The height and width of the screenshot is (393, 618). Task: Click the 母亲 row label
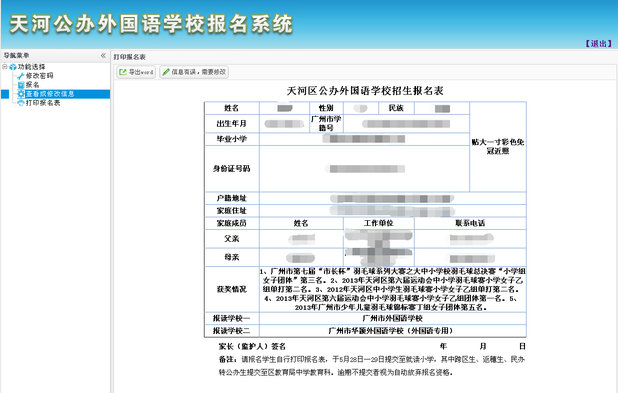click(232, 257)
